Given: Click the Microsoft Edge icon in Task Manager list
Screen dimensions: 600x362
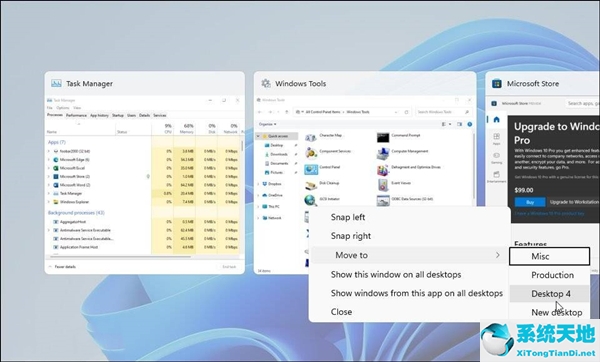Looking at the screenshot, I should (55, 160).
